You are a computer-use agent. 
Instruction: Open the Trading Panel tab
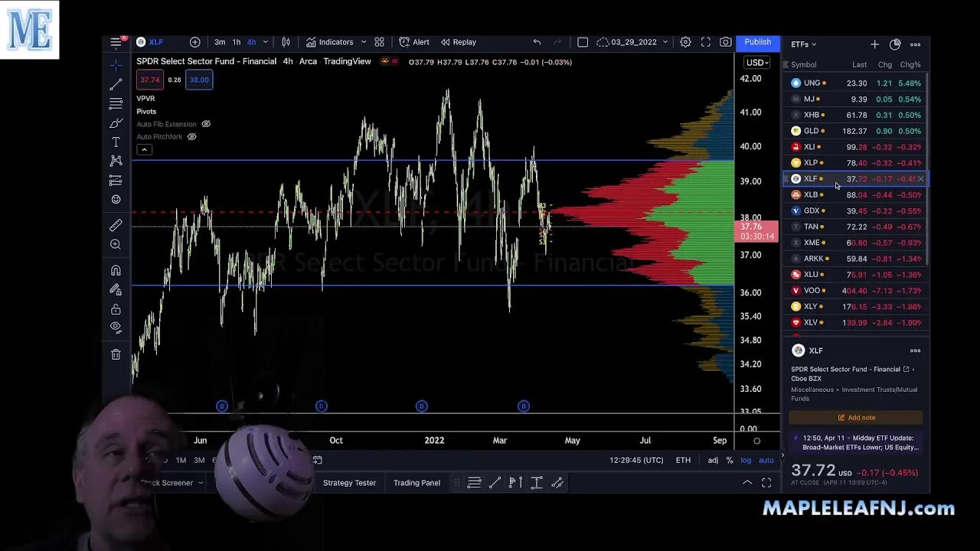[x=416, y=483]
